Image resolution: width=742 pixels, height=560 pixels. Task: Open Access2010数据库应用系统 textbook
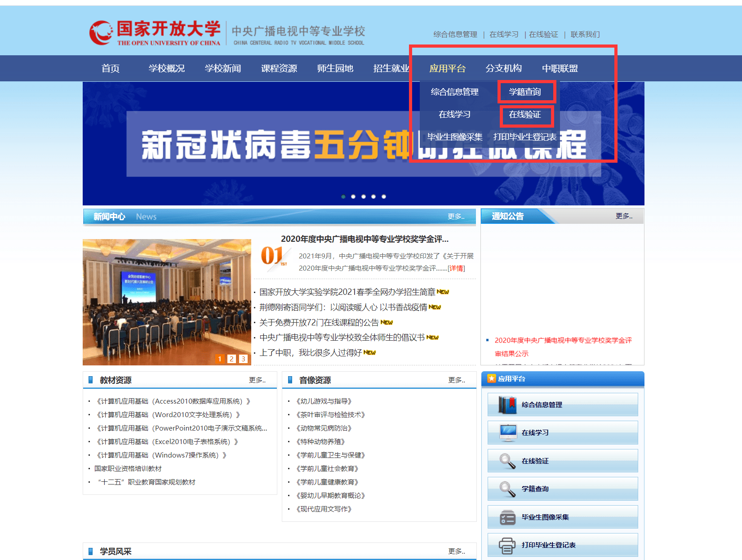(173, 401)
